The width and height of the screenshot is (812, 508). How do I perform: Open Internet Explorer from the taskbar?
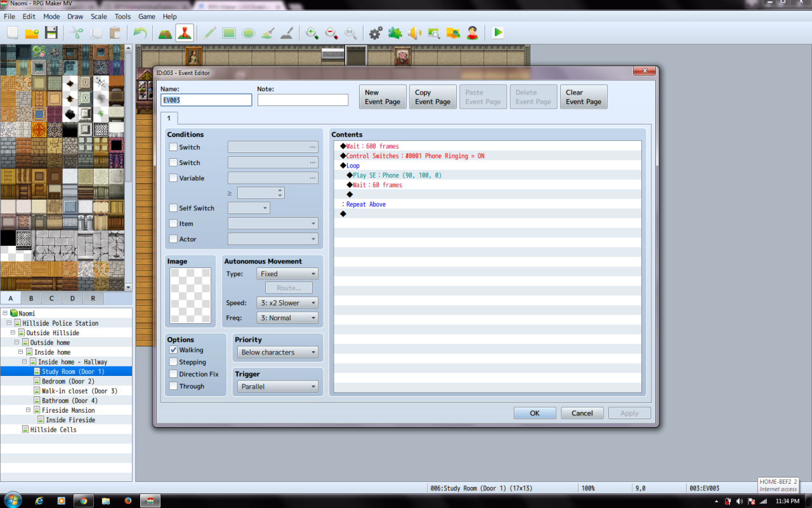(39, 501)
